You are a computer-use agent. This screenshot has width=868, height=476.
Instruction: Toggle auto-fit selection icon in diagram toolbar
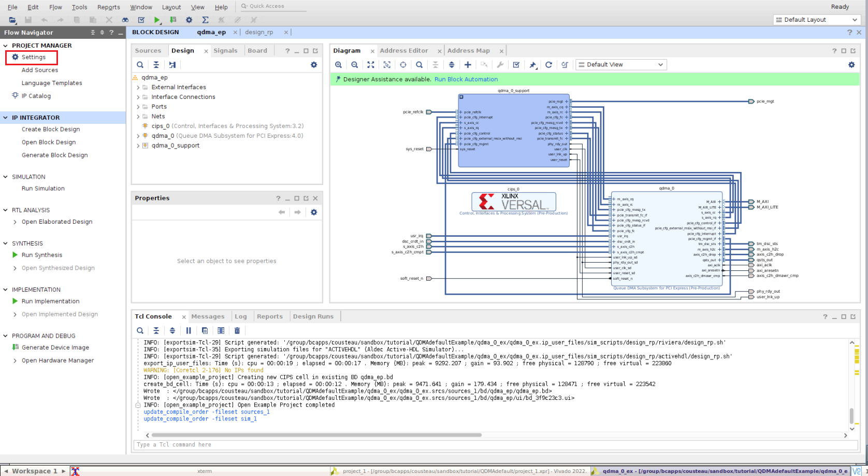(x=387, y=65)
